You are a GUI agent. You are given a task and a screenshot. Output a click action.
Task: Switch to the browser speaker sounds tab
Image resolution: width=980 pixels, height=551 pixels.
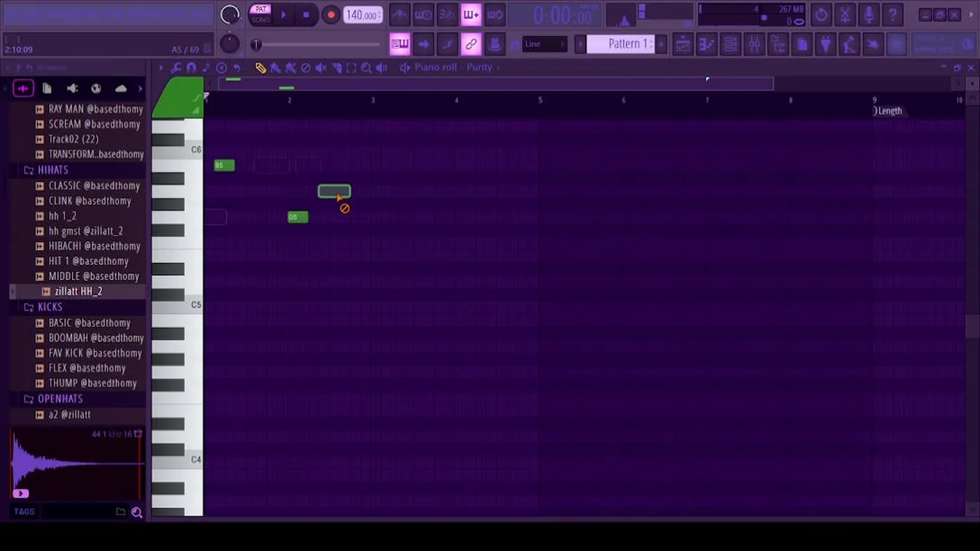[72, 89]
